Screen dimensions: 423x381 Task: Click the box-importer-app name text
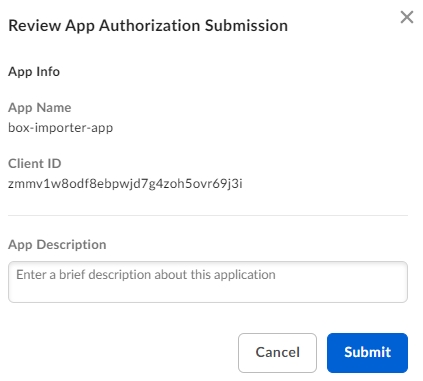[61, 128]
